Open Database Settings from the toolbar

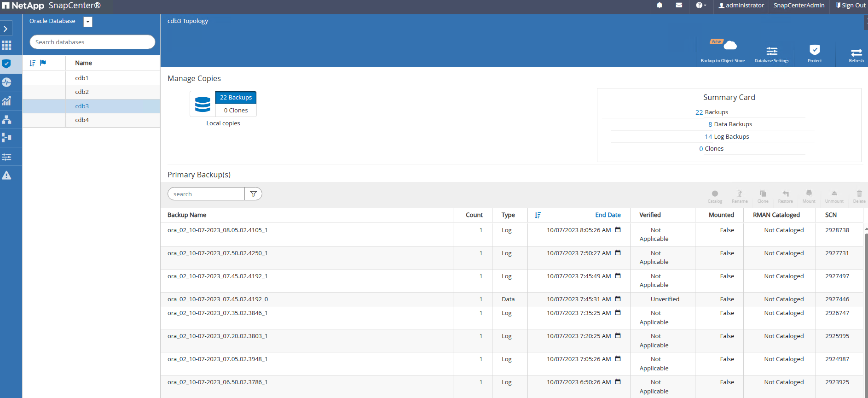[x=771, y=52]
